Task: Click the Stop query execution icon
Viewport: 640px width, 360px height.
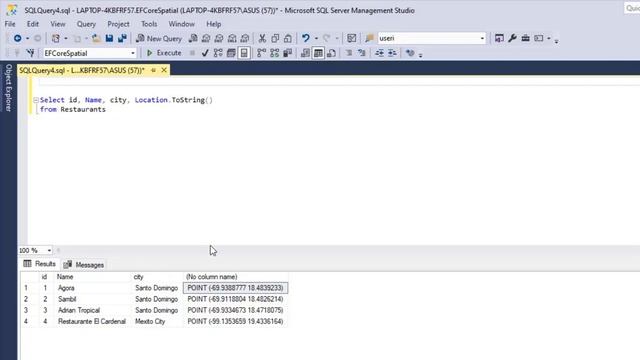Action: (192, 53)
